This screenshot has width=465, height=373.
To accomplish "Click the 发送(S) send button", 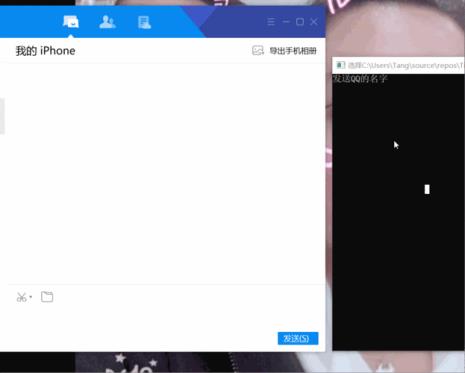I will [x=298, y=339].
